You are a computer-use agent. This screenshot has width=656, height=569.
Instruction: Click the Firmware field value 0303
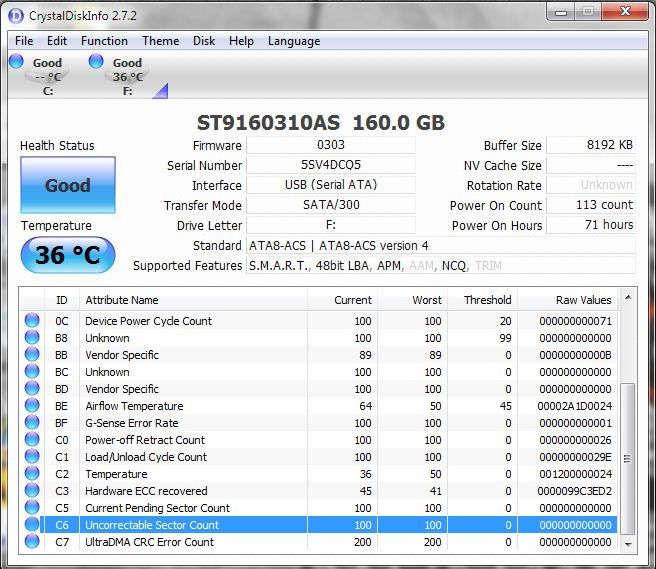coord(331,145)
